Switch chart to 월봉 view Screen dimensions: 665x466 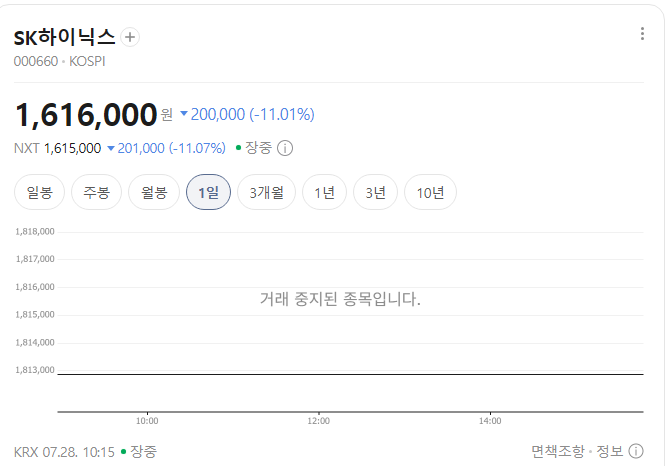154,192
